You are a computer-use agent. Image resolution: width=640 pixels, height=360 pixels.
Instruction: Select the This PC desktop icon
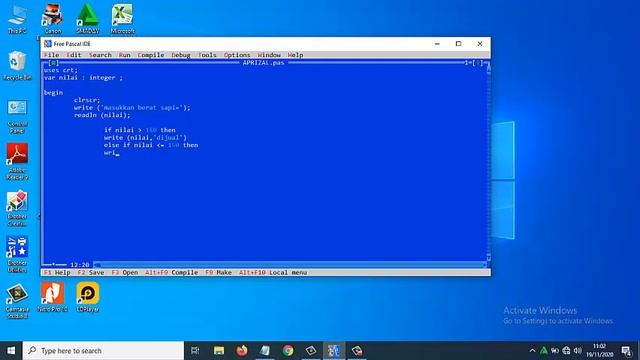pyautogui.click(x=17, y=20)
